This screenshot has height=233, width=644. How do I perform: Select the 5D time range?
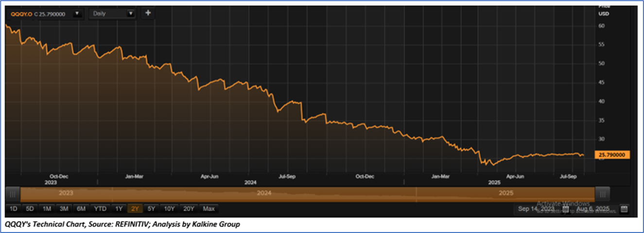[30, 209]
